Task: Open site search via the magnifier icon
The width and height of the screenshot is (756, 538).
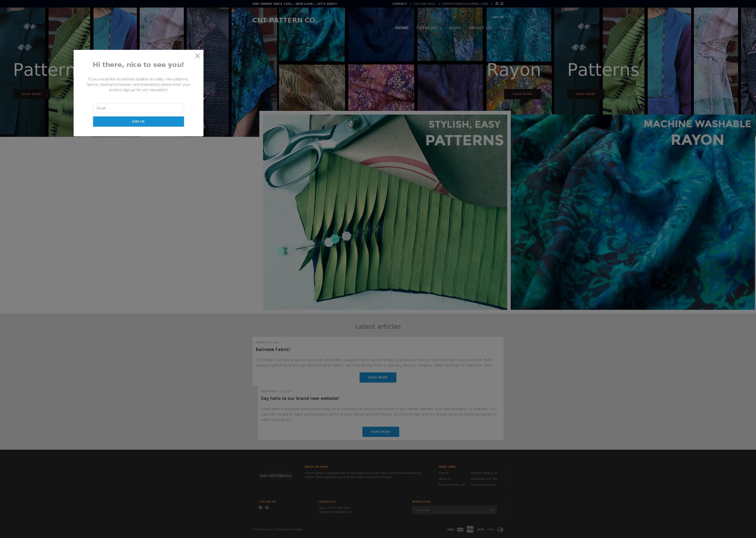Action: click(x=501, y=28)
